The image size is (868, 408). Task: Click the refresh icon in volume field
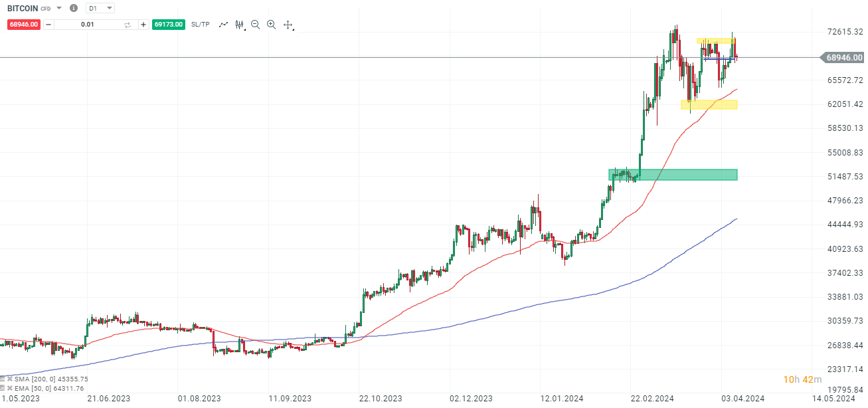coord(127,24)
